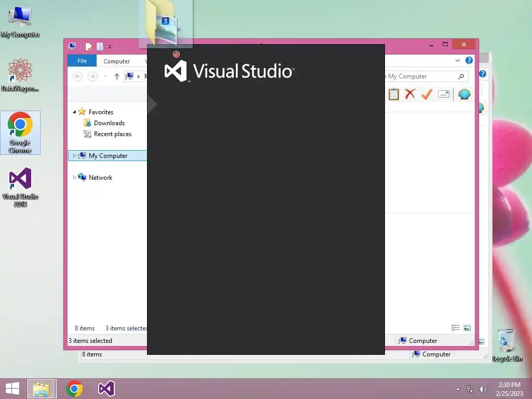
Task: Switch to large icons view in the status bar
Action: pyautogui.click(x=467, y=328)
